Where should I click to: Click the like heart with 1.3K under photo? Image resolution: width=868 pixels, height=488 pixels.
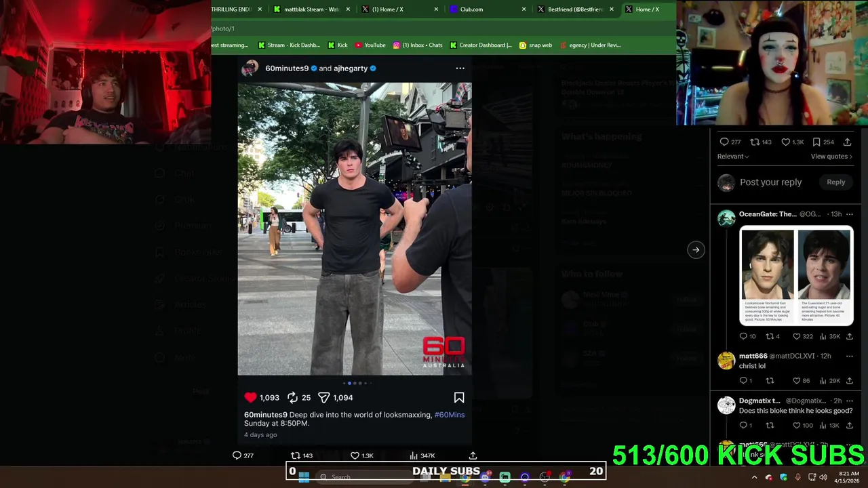[x=355, y=455]
